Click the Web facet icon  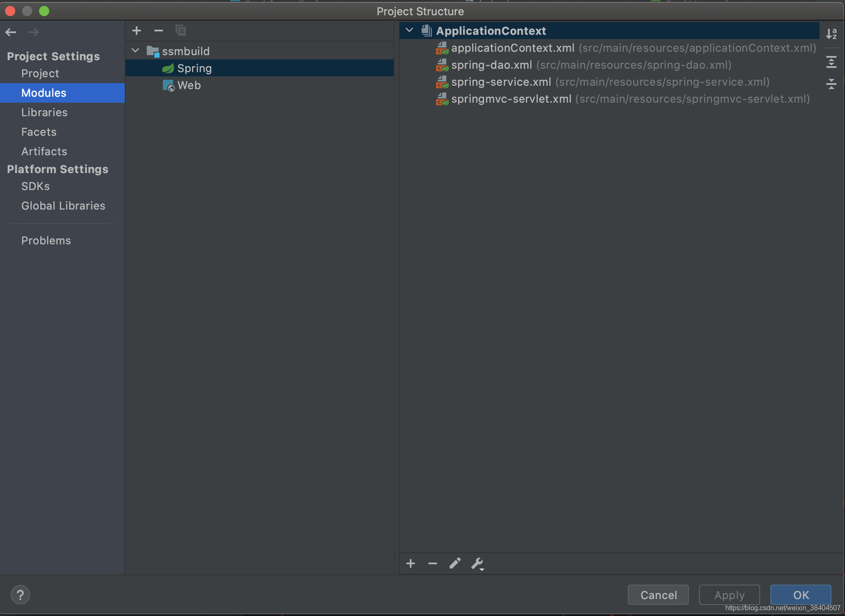click(x=168, y=85)
